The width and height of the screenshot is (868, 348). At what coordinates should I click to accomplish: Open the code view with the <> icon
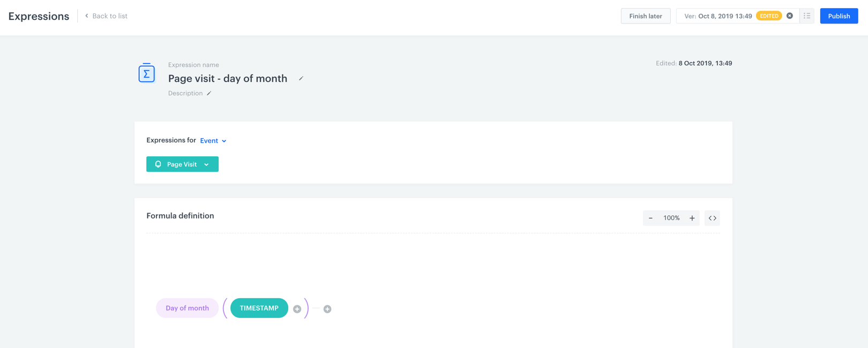click(712, 218)
